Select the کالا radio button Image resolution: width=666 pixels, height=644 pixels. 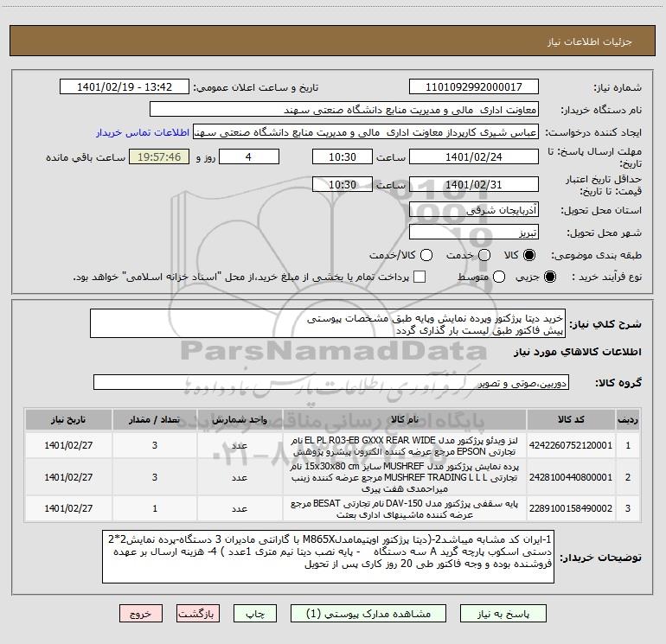click(x=529, y=255)
